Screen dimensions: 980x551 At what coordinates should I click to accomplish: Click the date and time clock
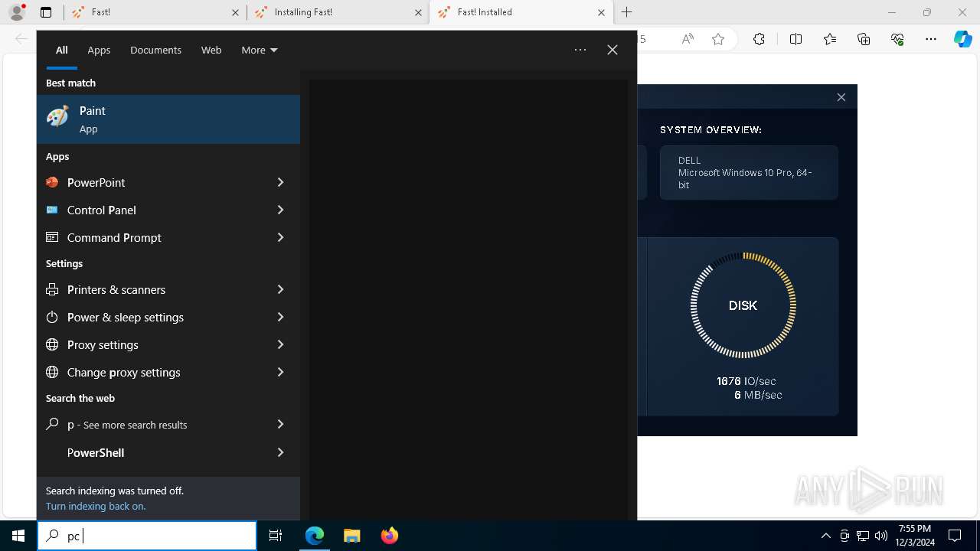[913, 536]
